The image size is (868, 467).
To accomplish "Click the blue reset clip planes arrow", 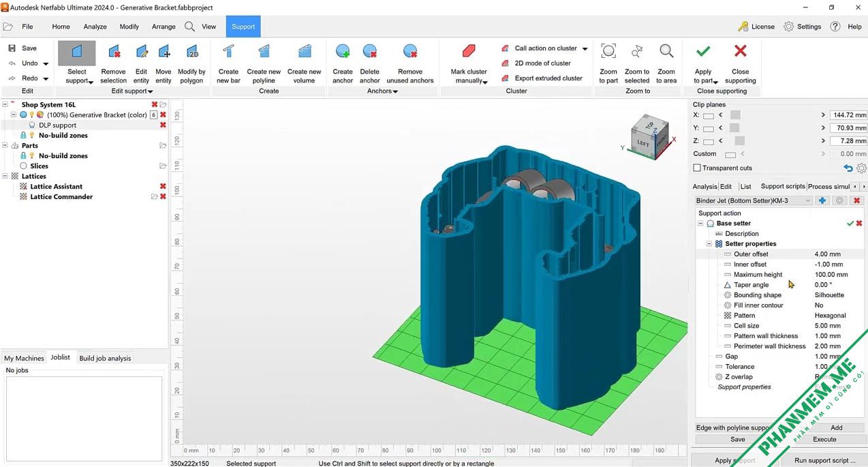I will [x=848, y=168].
